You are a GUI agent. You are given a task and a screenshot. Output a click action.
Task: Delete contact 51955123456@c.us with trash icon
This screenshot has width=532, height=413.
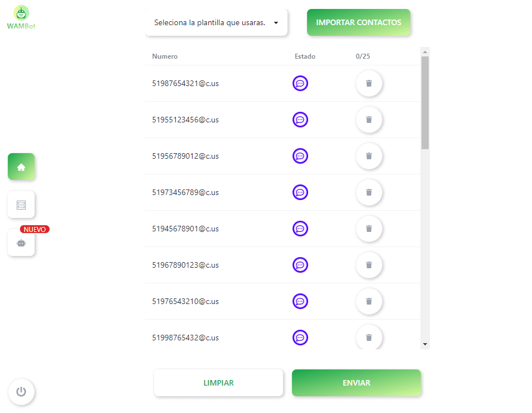[369, 120]
